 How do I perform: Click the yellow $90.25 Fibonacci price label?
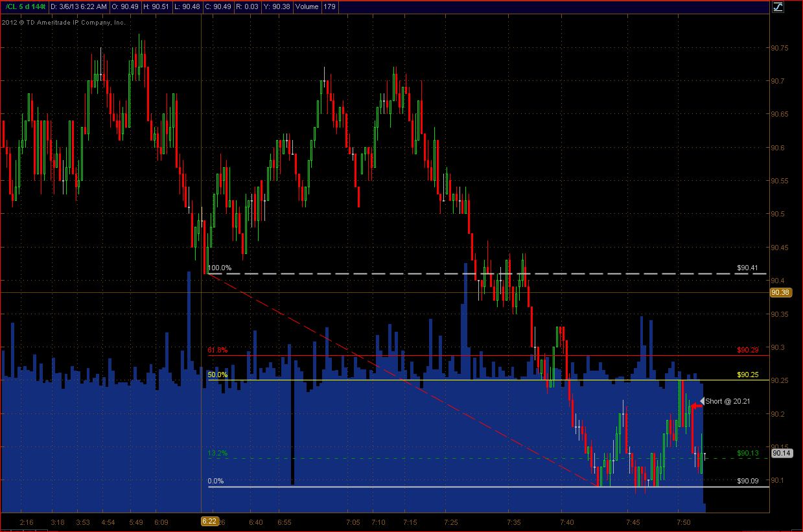pos(749,375)
